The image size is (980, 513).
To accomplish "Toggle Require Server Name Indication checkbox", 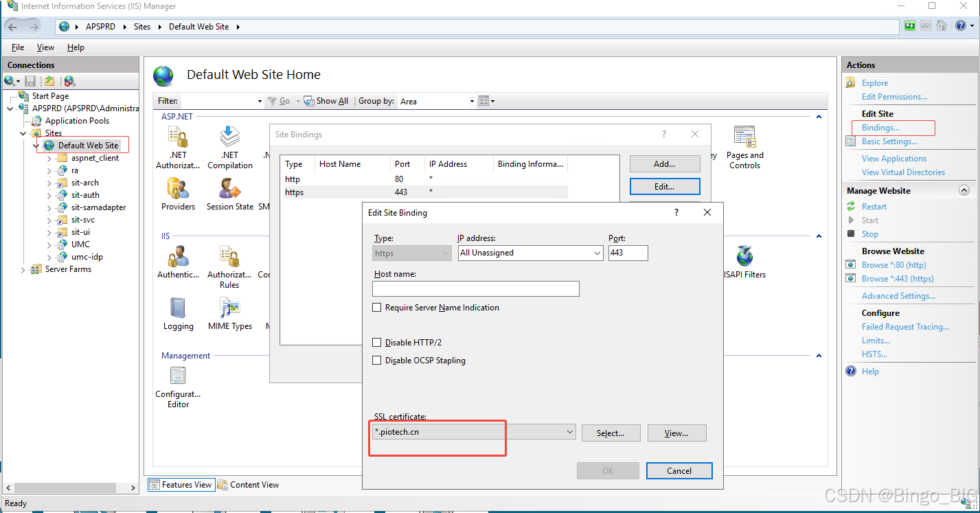I will tap(376, 308).
